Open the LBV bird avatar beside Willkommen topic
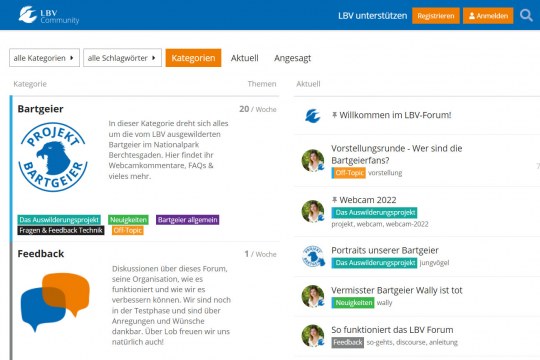Screen dimensions: 540x360 click(313, 116)
